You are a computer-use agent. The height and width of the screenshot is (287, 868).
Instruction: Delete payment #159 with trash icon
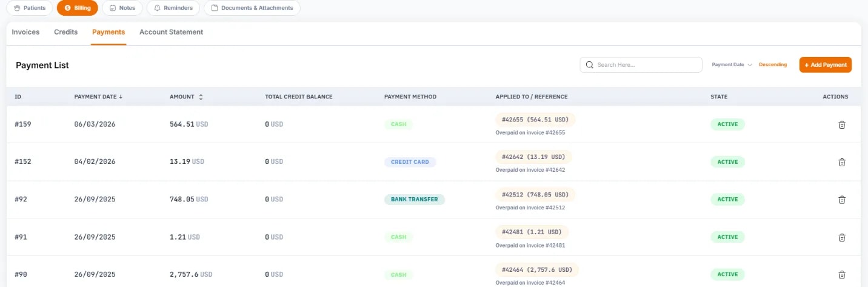[841, 124]
